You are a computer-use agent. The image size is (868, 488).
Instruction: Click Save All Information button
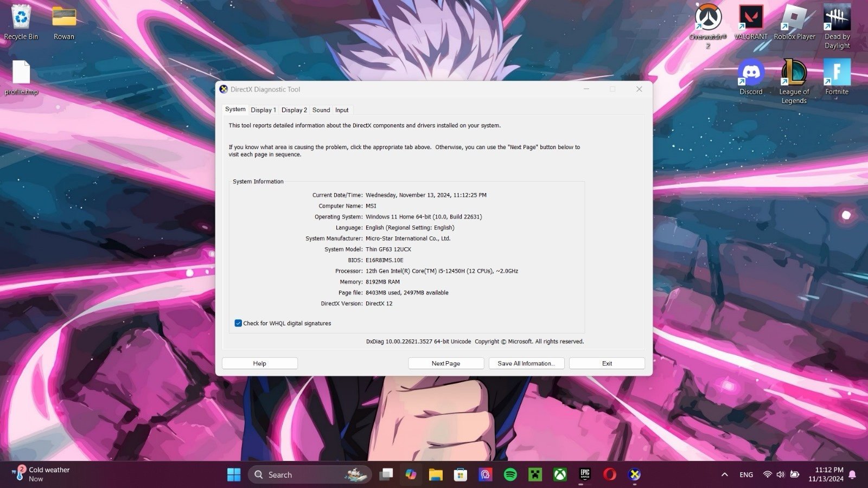point(526,363)
